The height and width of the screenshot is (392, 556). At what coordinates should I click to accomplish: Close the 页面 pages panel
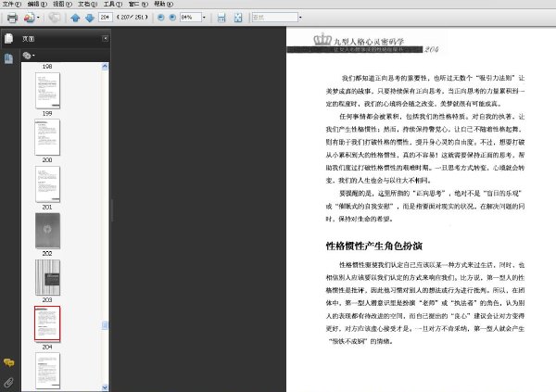105,38
